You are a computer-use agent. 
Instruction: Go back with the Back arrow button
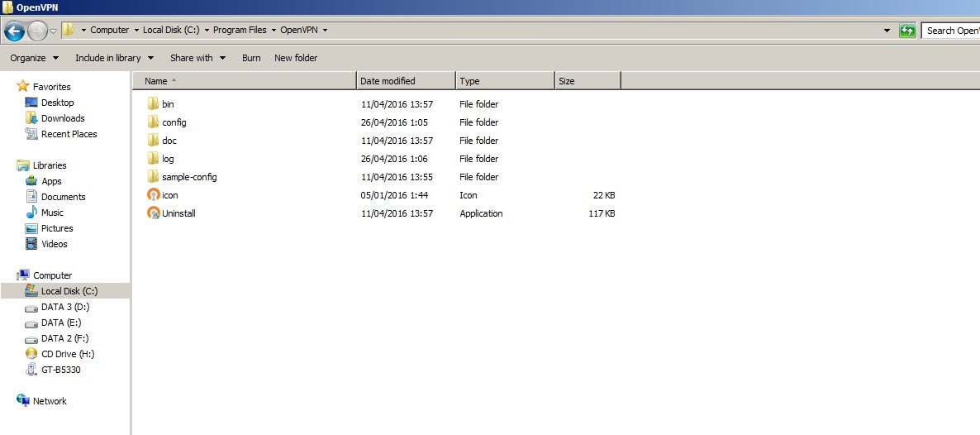click(x=14, y=30)
